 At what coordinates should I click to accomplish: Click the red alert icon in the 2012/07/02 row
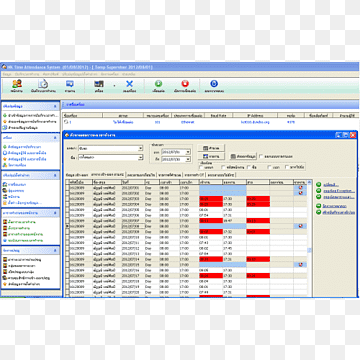coord(301,193)
